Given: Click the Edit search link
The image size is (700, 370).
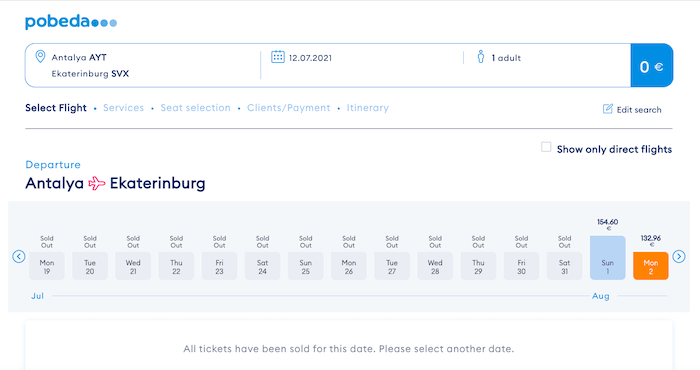Looking at the screenshot, I should click(639, 110).
